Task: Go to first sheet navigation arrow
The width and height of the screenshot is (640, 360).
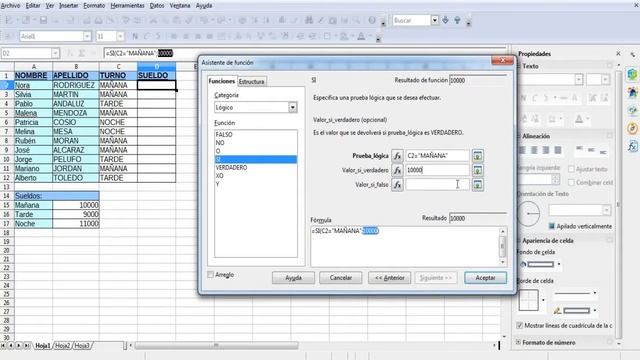Action: pos(4,346)
